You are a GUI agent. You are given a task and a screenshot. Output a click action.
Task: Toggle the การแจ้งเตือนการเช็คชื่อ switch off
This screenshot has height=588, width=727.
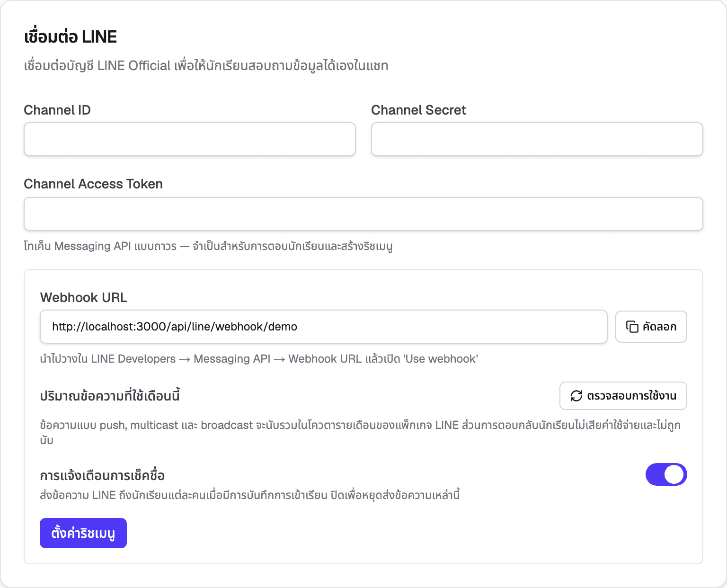[666, 474]
